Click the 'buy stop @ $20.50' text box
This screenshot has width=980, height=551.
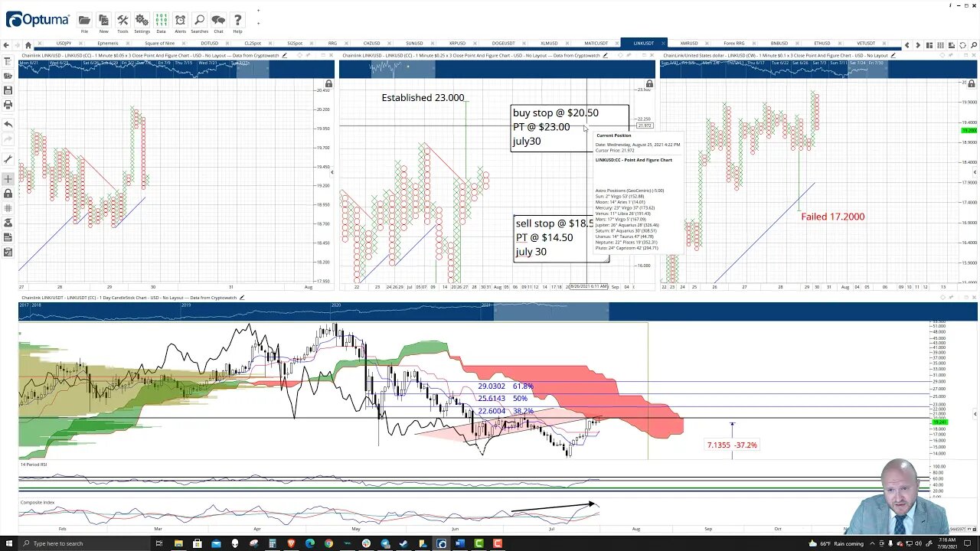[570, 128]
